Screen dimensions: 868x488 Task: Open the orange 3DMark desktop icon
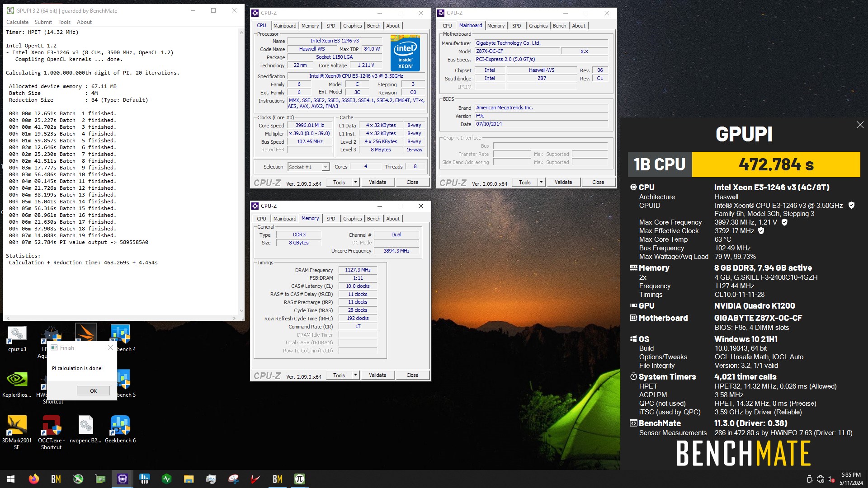click(85, 333)
